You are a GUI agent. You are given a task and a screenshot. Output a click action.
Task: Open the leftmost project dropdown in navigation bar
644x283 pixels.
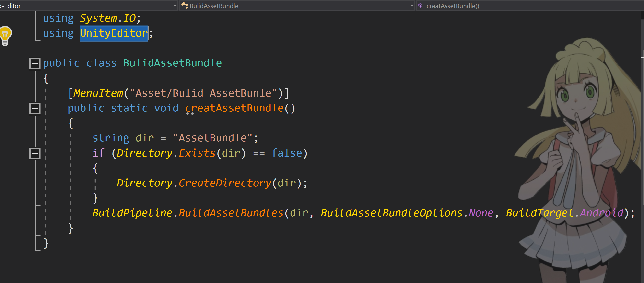coord(175,6)
